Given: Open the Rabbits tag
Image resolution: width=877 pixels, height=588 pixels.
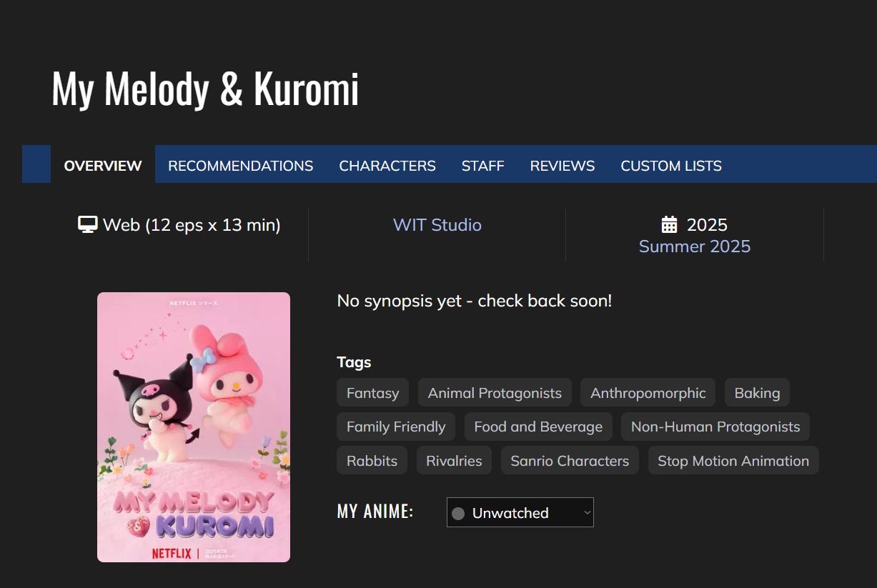Looking at the screenshot, I should pyautogui.click(x=372, y=461).
